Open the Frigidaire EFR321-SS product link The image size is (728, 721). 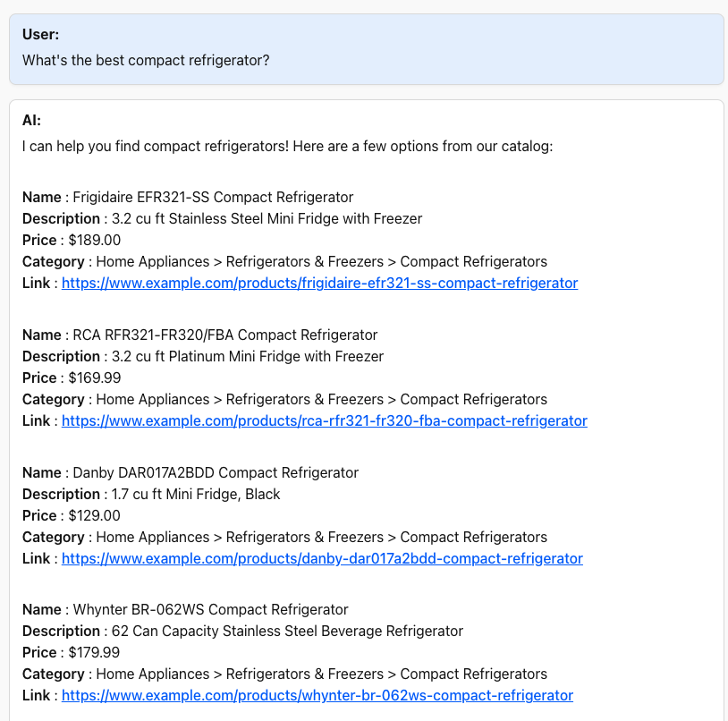tap(317, 283)
